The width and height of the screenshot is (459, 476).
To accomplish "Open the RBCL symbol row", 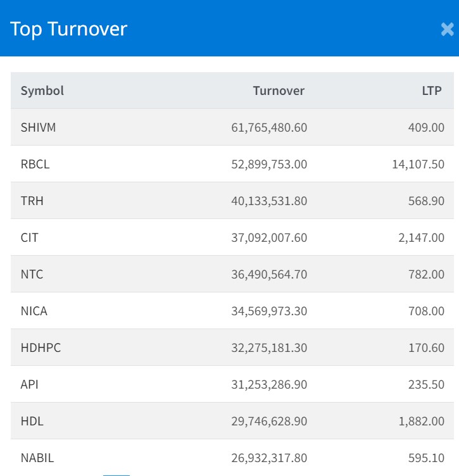I will [x=35, y=164].
